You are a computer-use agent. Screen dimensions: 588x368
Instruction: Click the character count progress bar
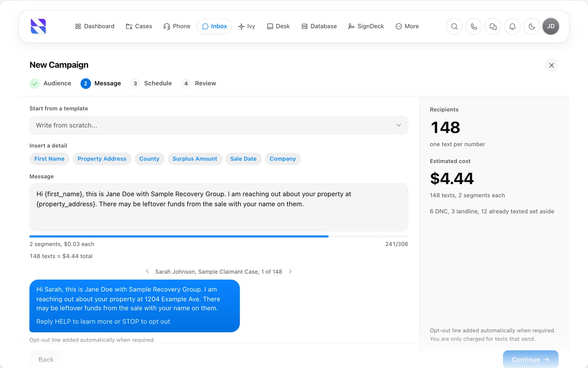219,236
